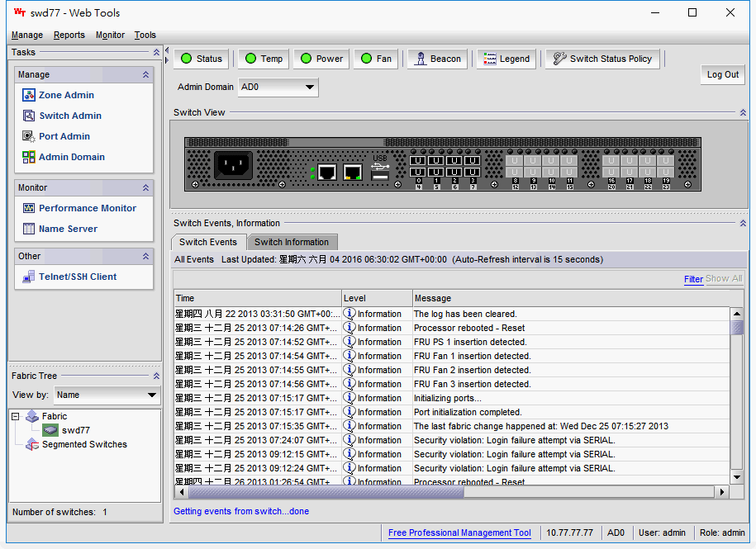This screenshot has width=756, height=549.
Task: Click the second Ethernet port on switch
Action: [353, 172]
